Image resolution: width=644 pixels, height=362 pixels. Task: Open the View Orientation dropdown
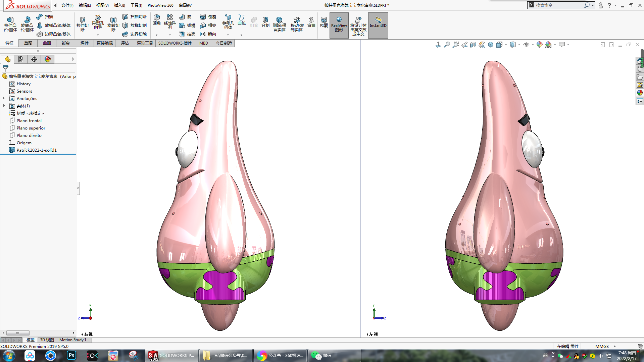point(506,45)
